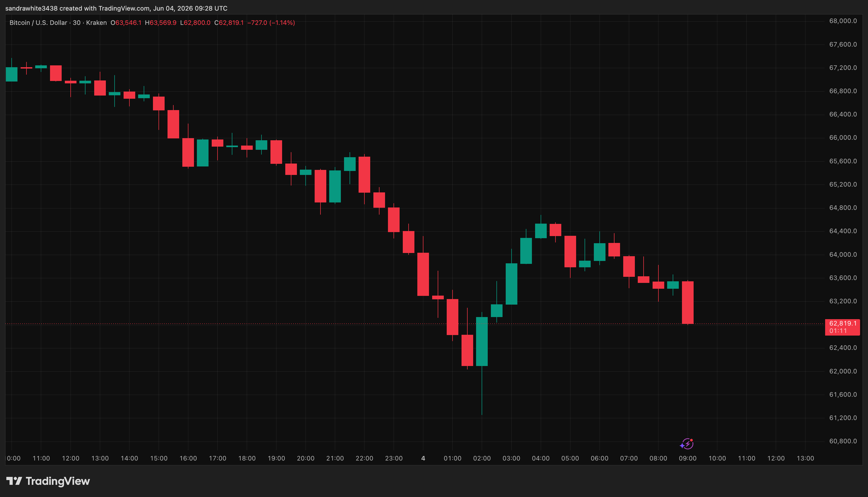Click the open value O63,546.1

click(126, 22)
